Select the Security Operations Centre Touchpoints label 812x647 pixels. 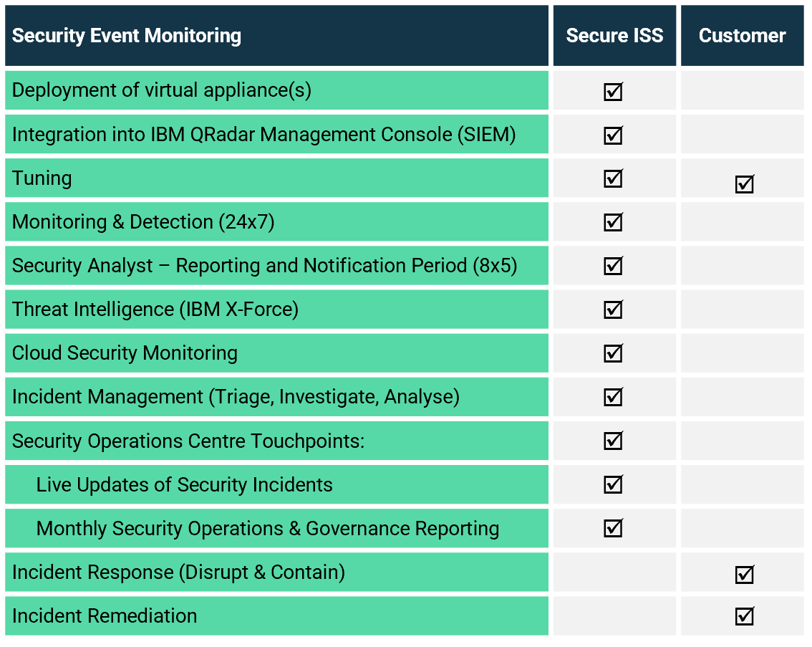pos(188,441)
